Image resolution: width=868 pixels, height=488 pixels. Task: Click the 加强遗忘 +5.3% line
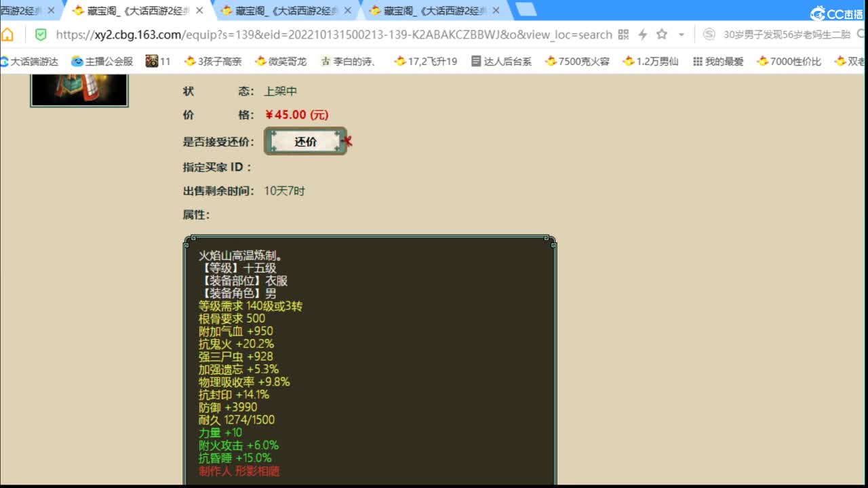239,369
